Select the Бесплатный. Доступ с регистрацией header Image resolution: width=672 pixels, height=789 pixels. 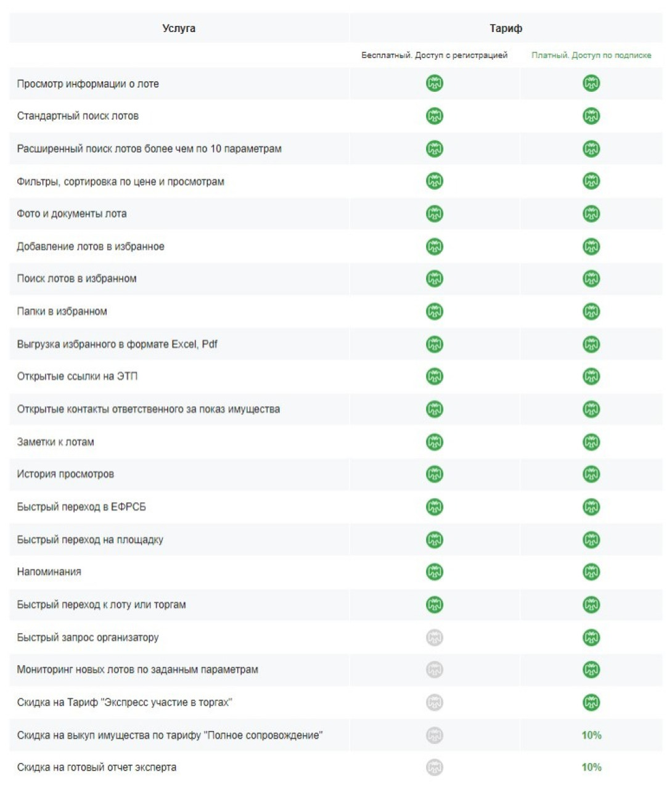click(435, 55)
